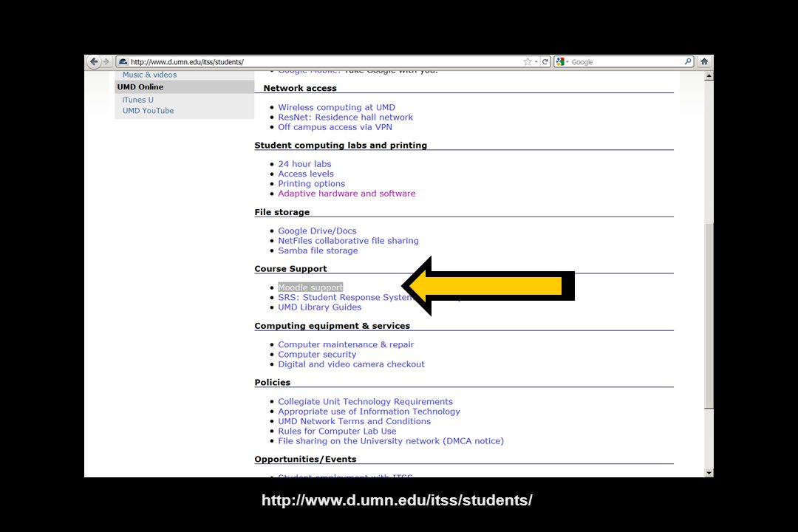Screen dimensions: 798x532
Task: Reload the page with the refresh icon
Action: pyautogui.click(x=545, y=61)
